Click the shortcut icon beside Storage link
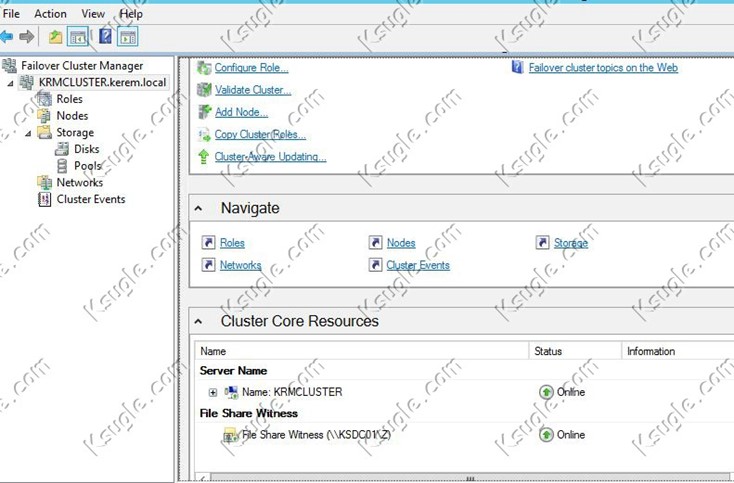Image resolution: width=734 pixels, height=483 pixels. pyautogui.click(x=542, y=242)
